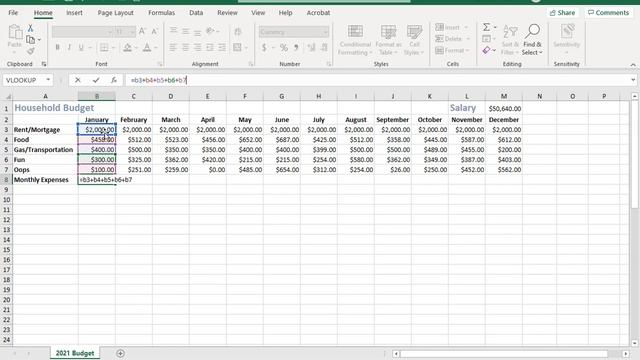Click the Insert Function fx icon
640x360 pixels.
(114, 80)
